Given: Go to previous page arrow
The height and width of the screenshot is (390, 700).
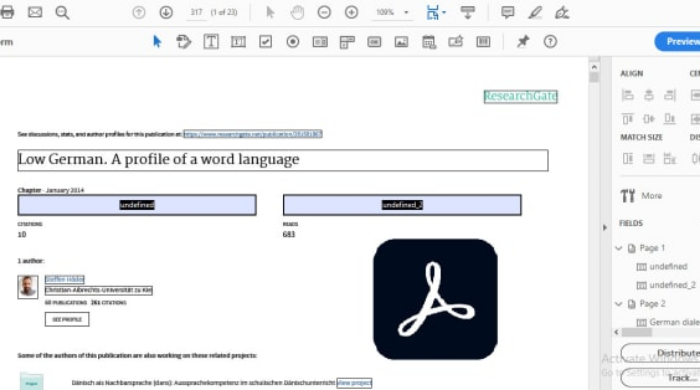Looking at the screenshot, I should 139,12.
